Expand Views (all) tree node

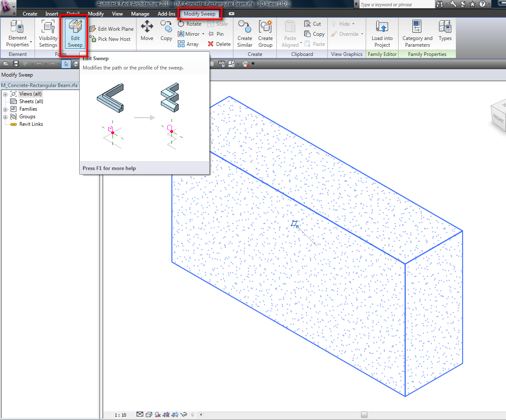pos(5,94)
